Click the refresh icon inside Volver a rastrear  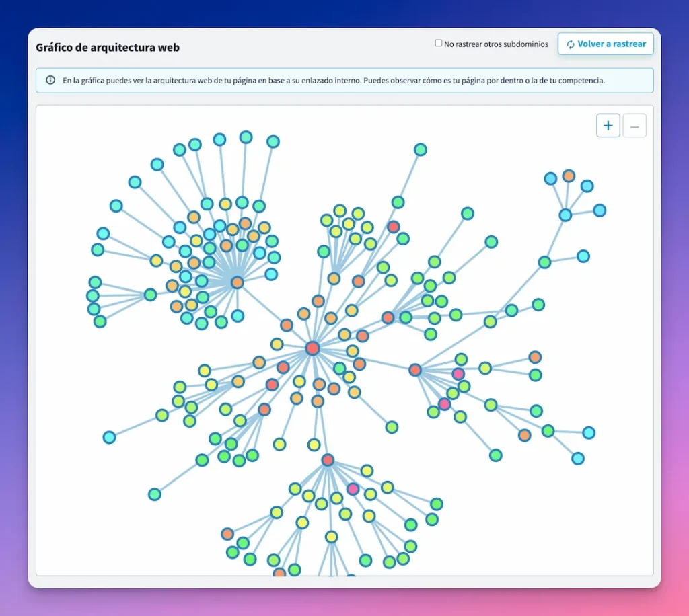pyautogui.click(x=571, y=44)
